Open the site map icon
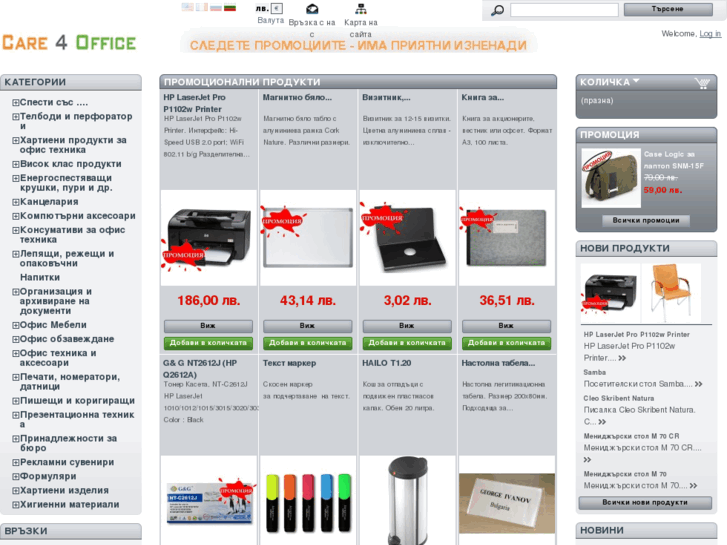The image size is (727, 545). click(361, 9)
